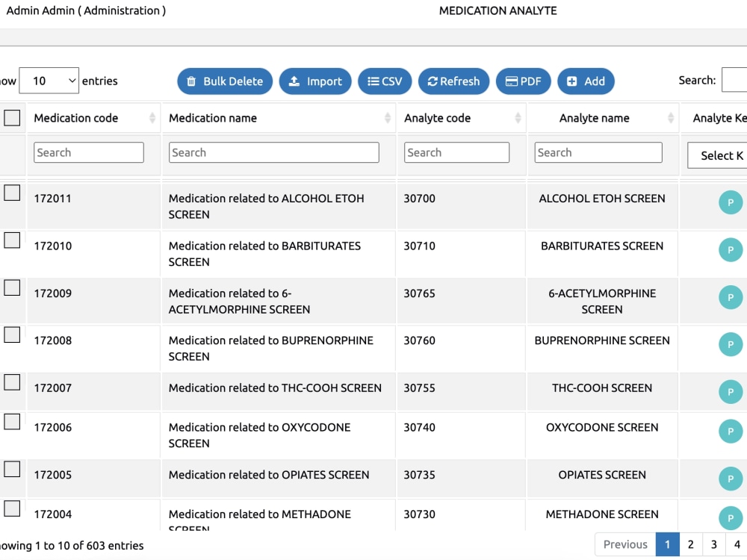Go to pagination page 3
This screenshot has width=747, height=560.
pos(713,544)
